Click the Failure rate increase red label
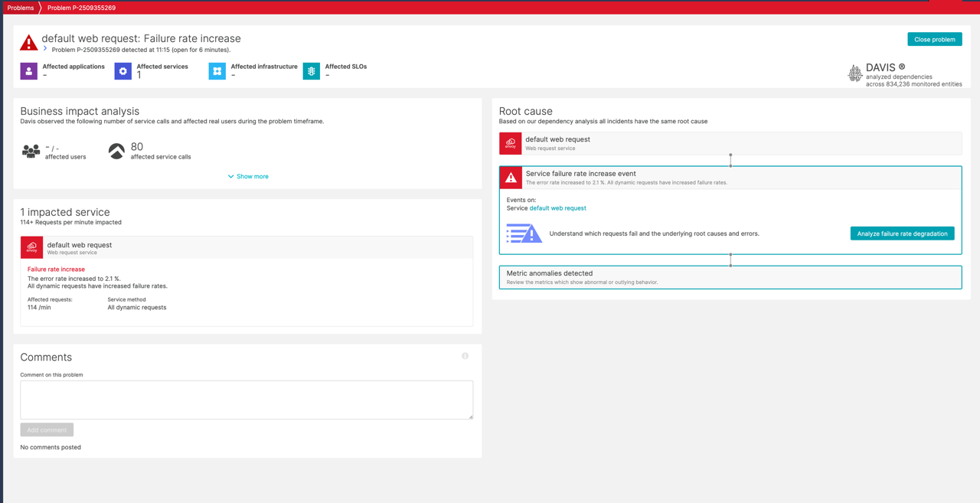 (x=56, y=269)
